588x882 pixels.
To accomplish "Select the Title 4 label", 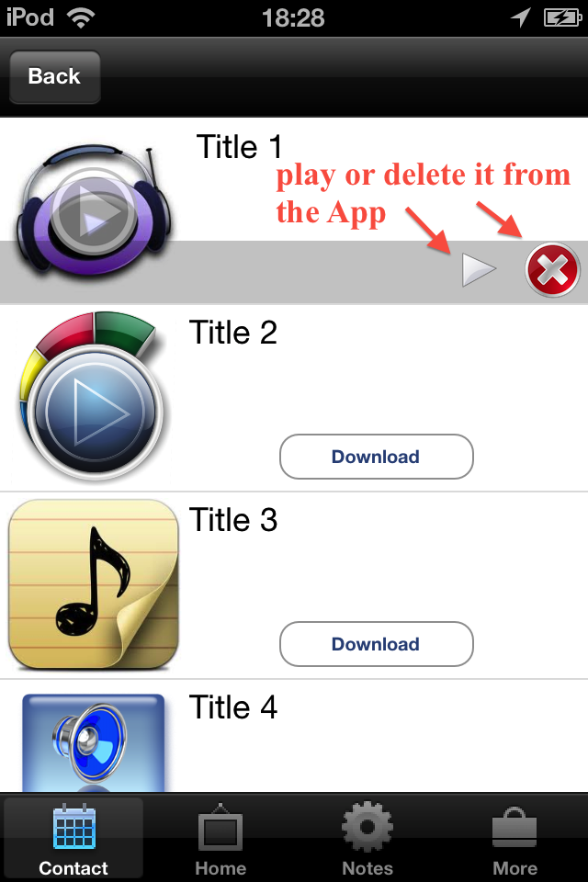I will pyautogui.click(x=233, y=707).
